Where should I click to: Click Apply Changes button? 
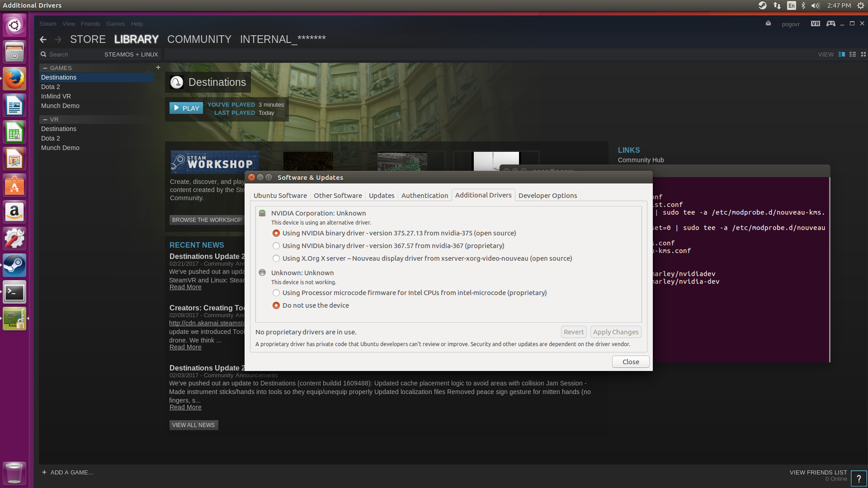[616, 332]
